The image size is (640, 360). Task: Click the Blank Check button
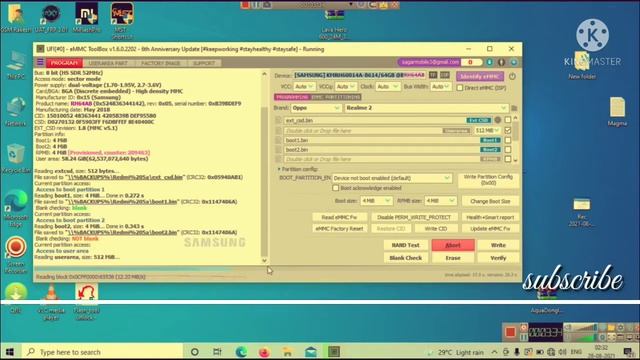point(406,258)
